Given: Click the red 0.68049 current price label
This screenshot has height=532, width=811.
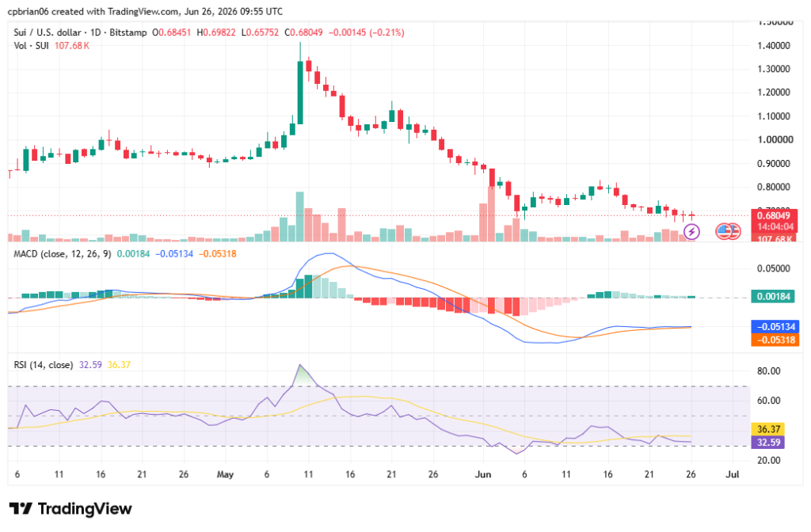Looking at the screenshot, I should tap(774, 215).
